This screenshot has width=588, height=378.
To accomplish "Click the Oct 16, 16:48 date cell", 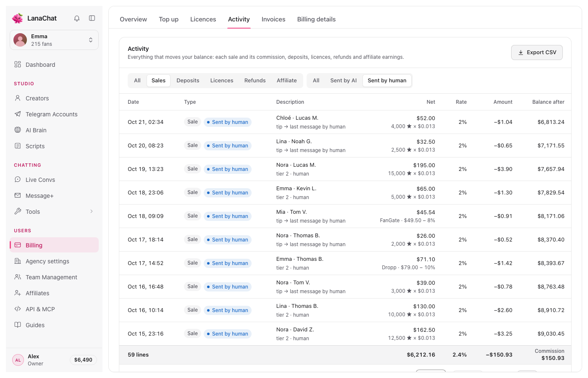I will (146, 287).
